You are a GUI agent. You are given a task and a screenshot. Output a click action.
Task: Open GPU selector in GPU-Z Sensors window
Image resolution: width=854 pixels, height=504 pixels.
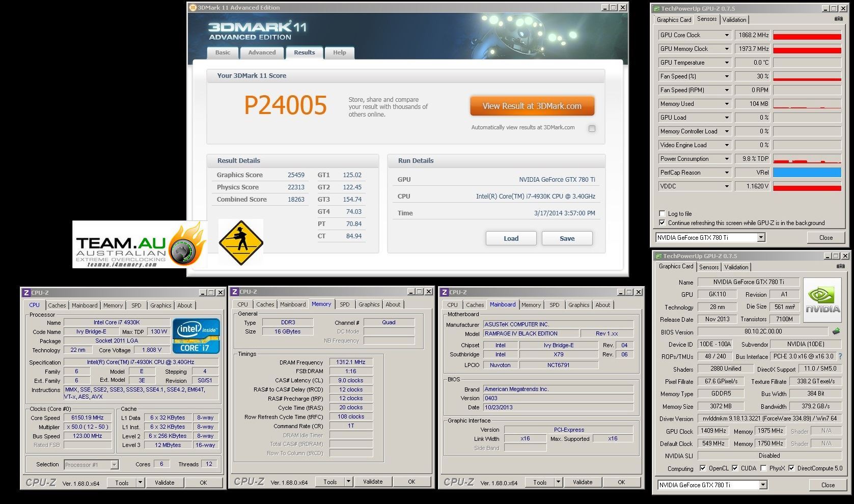coord(761,238)
